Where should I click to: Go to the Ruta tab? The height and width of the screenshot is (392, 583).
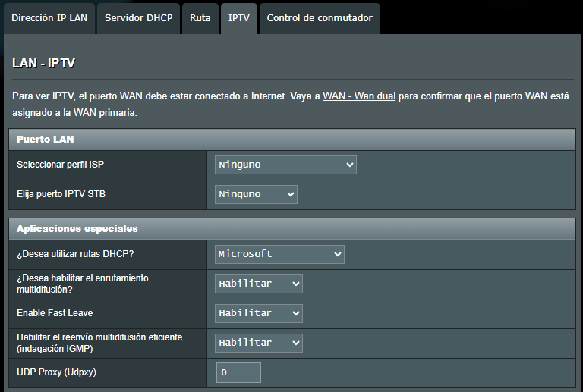[200, 17]
